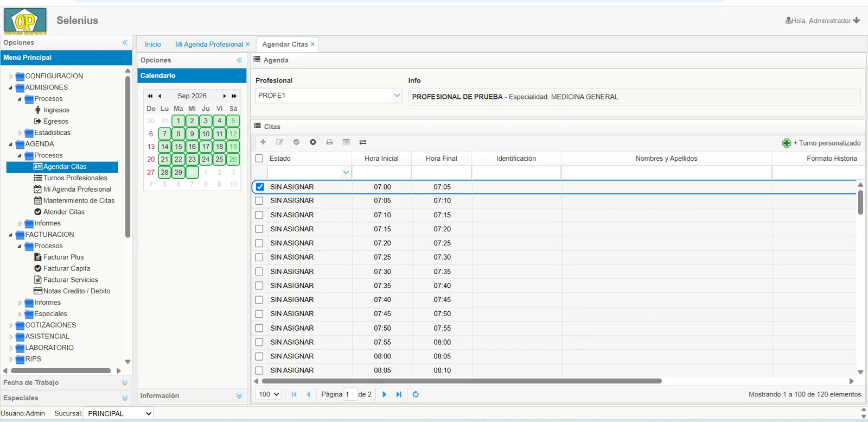
Task: Click the edit pencil icon in Citas toolbar
Action: pos(280,142)
